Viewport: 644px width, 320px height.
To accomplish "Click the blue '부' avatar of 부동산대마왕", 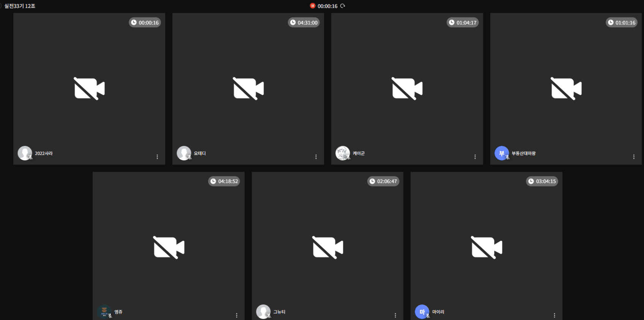I will click(502, 153).
